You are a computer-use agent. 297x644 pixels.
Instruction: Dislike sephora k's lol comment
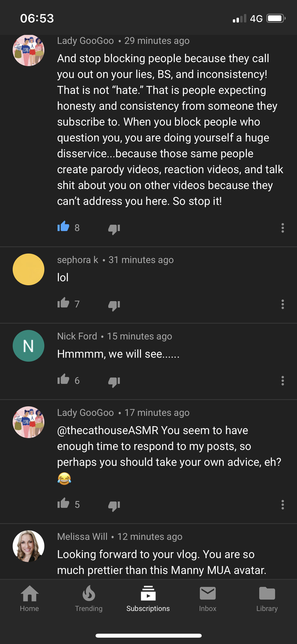(x=114, y=305)
